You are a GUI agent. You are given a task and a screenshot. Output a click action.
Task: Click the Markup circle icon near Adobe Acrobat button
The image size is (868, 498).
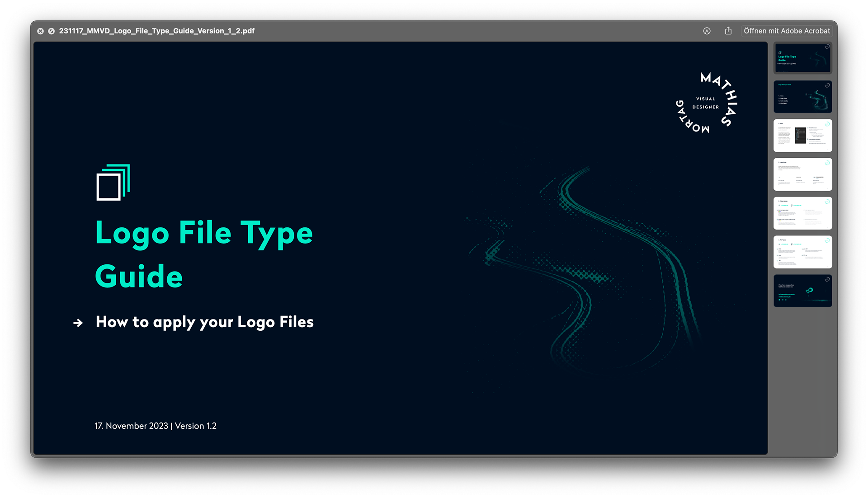pos(707,31)
